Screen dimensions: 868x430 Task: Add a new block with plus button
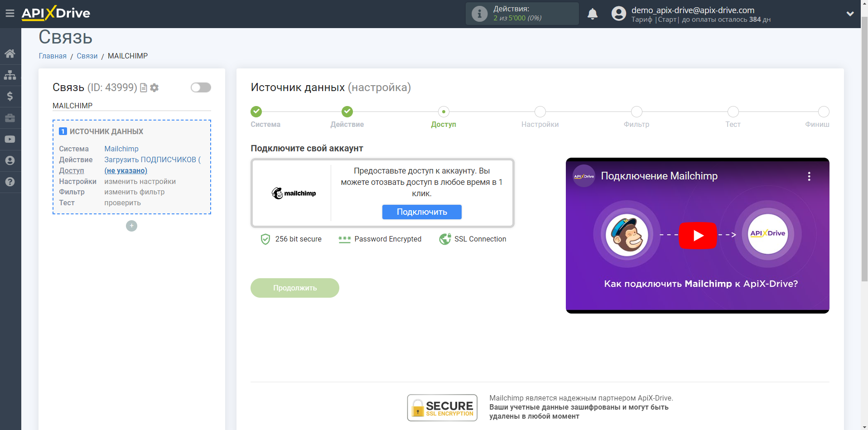click(x=131, y=226)
